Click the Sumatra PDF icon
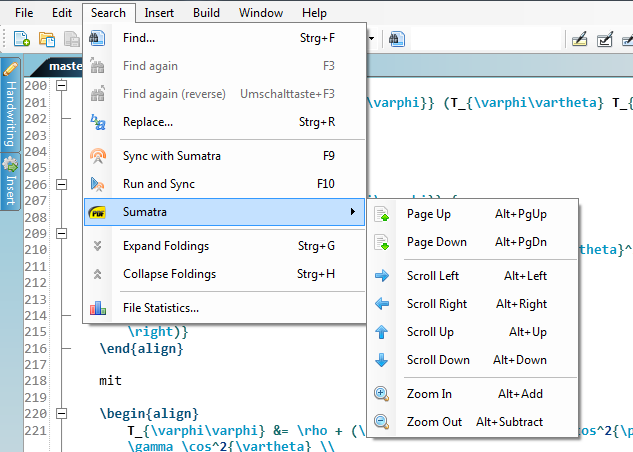Screen dimensions: 633x452 tap(97, 212)
